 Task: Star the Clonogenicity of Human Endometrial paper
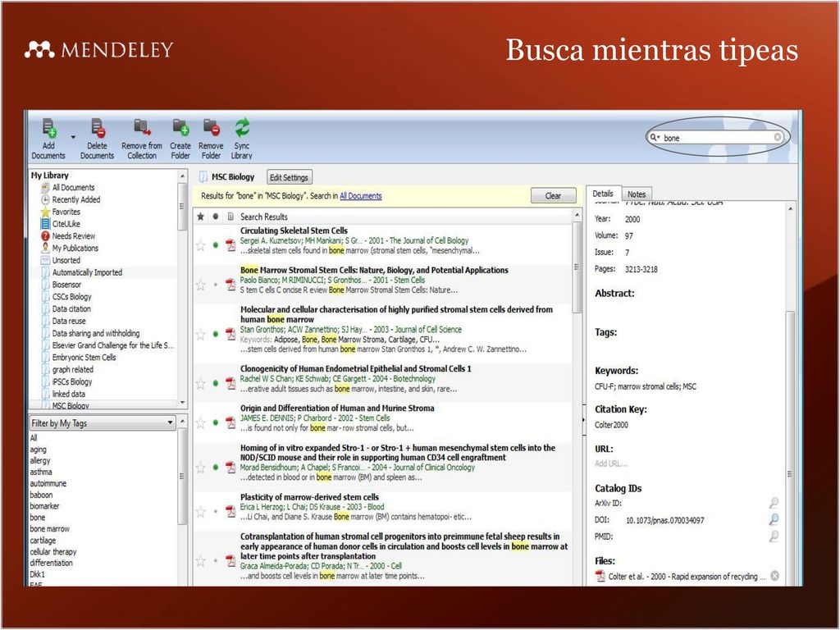point(200,384)
